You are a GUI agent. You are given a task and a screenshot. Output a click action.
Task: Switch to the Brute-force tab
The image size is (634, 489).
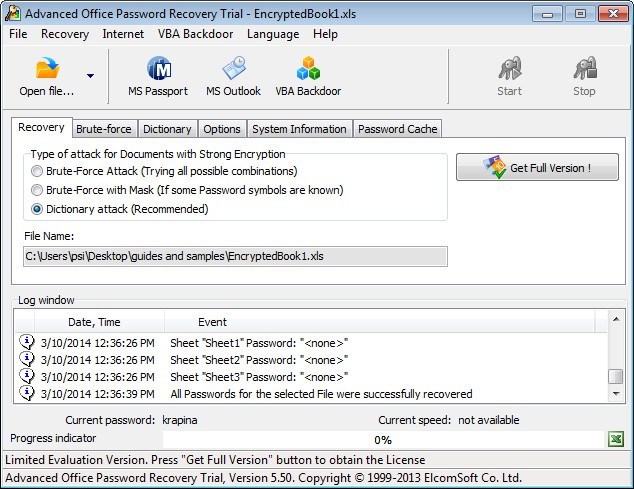(x=104, y=129)
